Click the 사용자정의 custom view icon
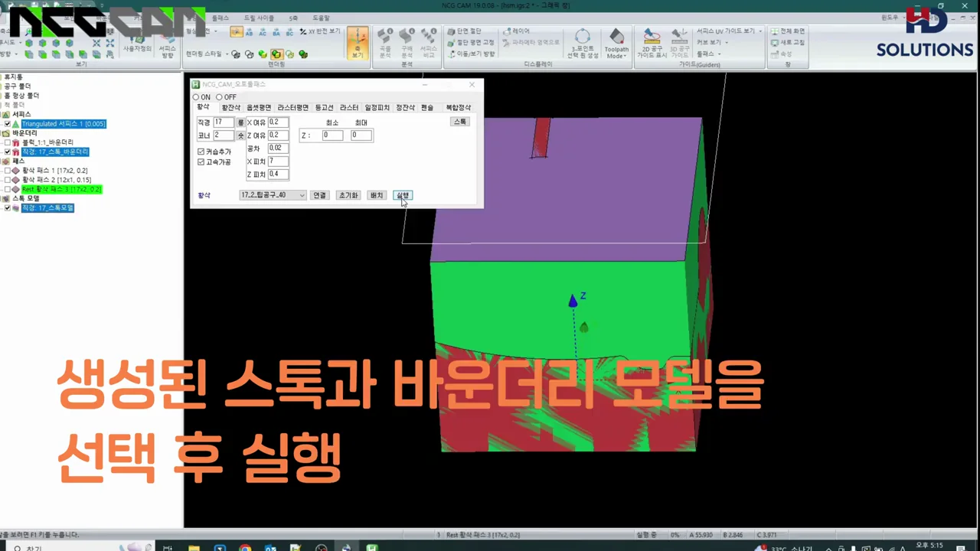980x551 pixels. pyautogui.click(x=139, y=44)
